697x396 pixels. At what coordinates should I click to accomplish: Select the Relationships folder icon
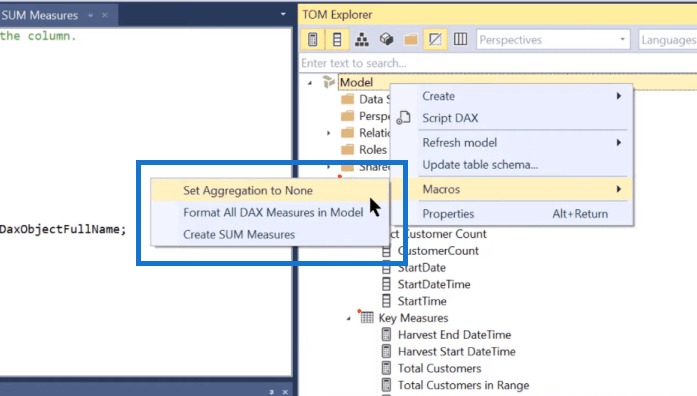[348, 132]
